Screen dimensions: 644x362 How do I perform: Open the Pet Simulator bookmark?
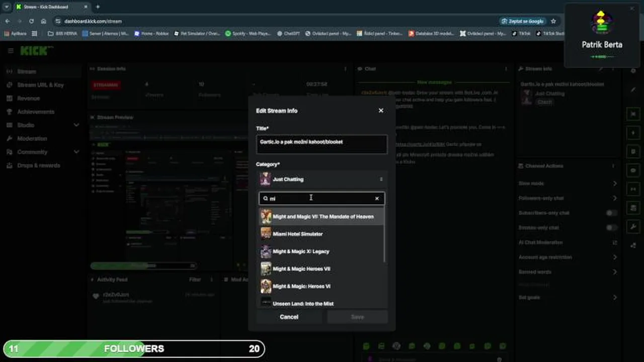pos(197,34)
